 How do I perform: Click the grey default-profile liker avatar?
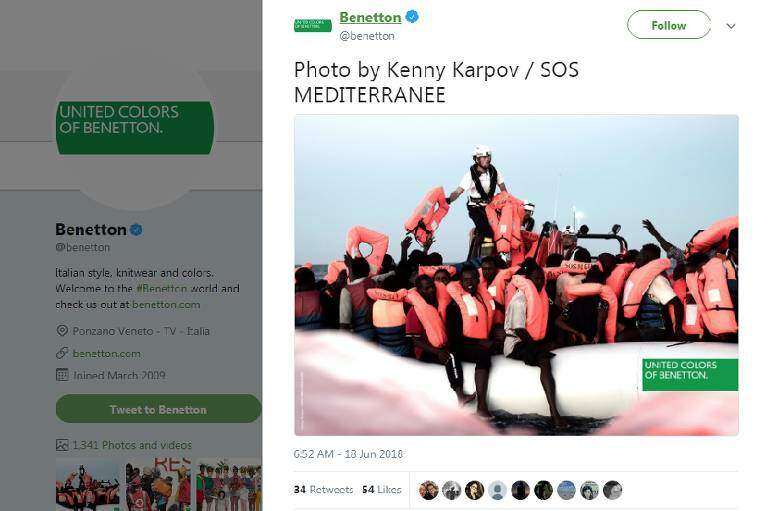[497, 490]
